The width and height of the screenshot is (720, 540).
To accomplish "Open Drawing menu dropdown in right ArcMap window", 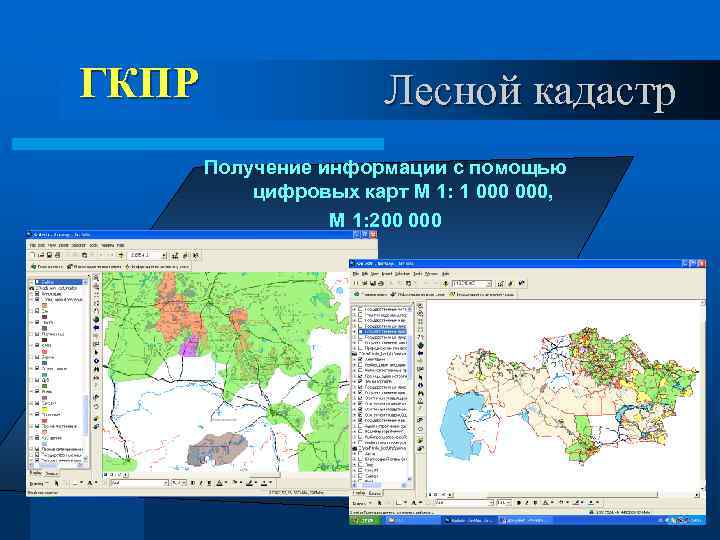I will (x=360, y=503).
